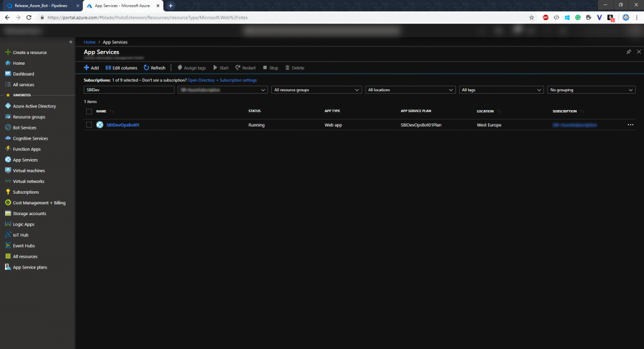Switch to App Services Microsoft Azure tab

click(x=121, y=6)
